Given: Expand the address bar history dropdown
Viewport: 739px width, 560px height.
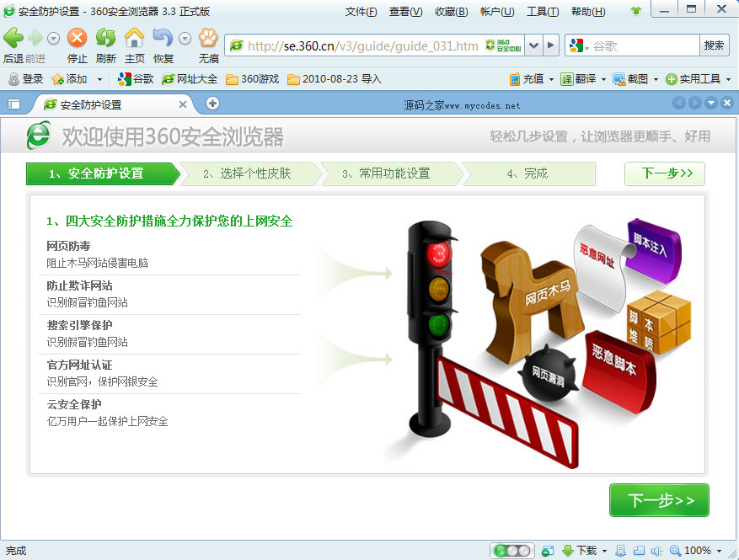Looking at the screenshot, I should [x=533, y=45].
